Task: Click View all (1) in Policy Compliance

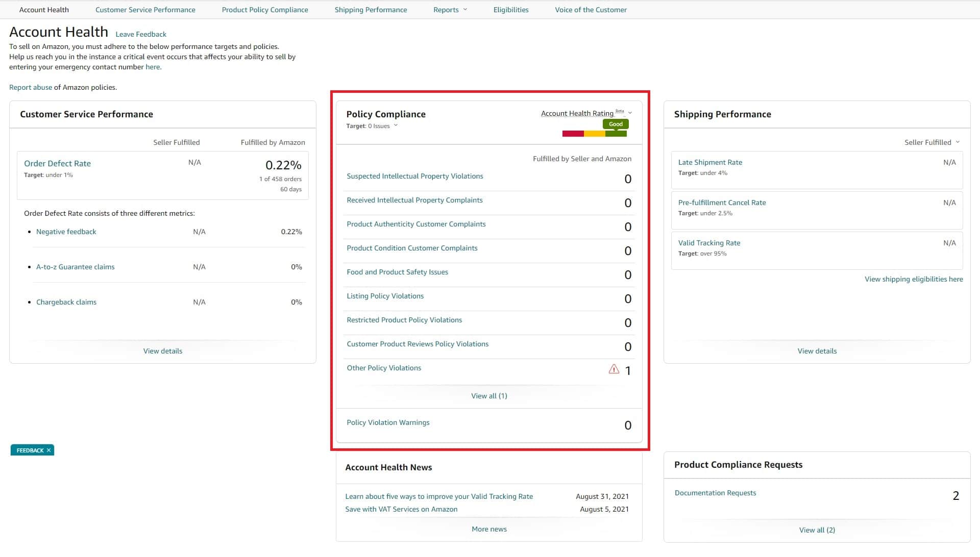Action: pos(489,396)
